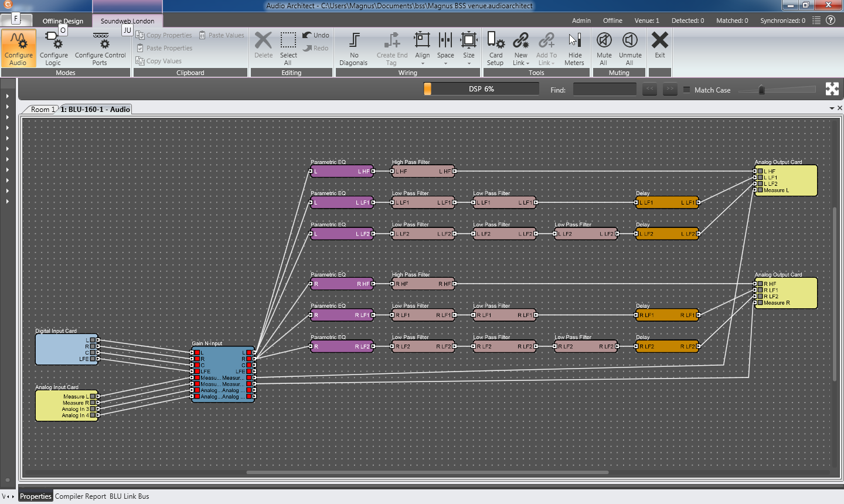Select Configure Audio mode
Viewport: 844px width, 504px height.
pyautogui.click(x=18, y=49)
